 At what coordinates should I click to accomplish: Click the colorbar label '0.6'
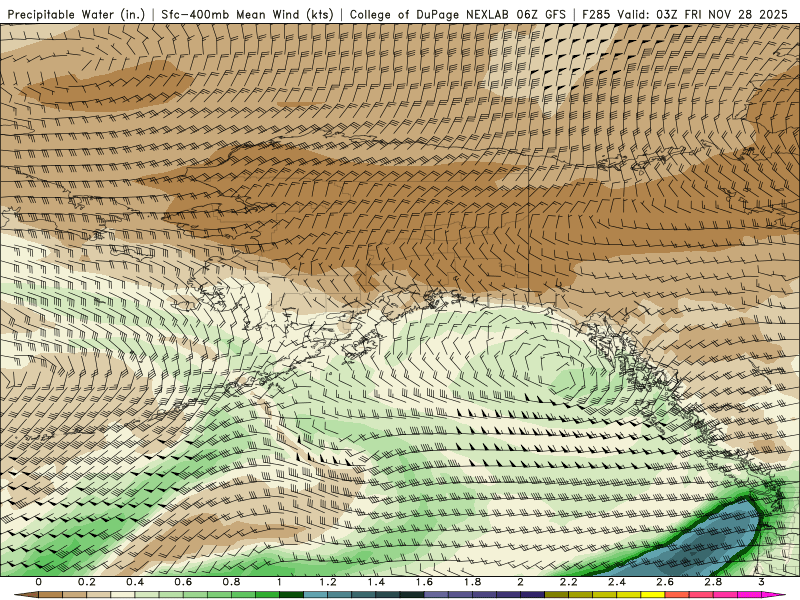tap(183, 582)
